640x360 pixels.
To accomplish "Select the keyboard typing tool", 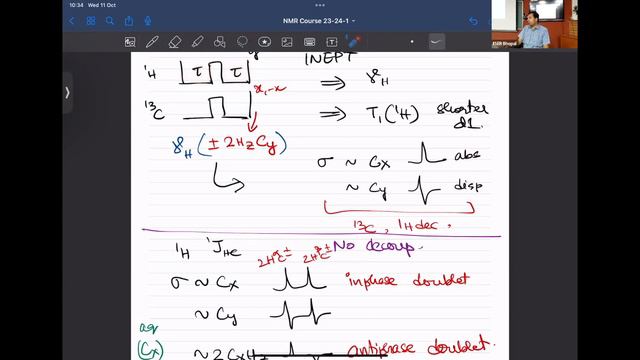I will coord(309,42).
